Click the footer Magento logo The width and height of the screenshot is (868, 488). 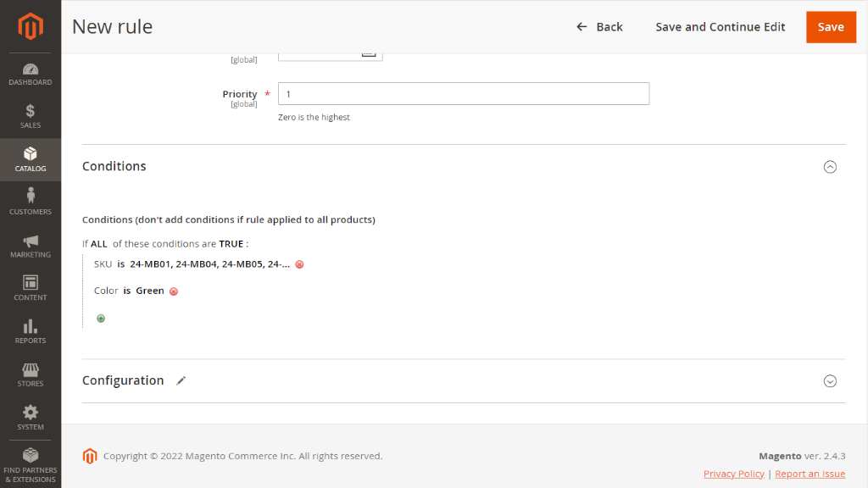tap(90, 456)
